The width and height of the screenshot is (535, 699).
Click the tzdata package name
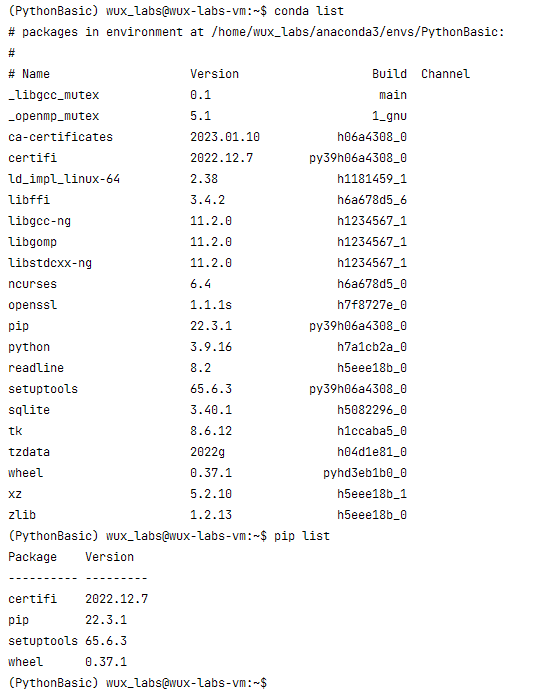point(29,452)
